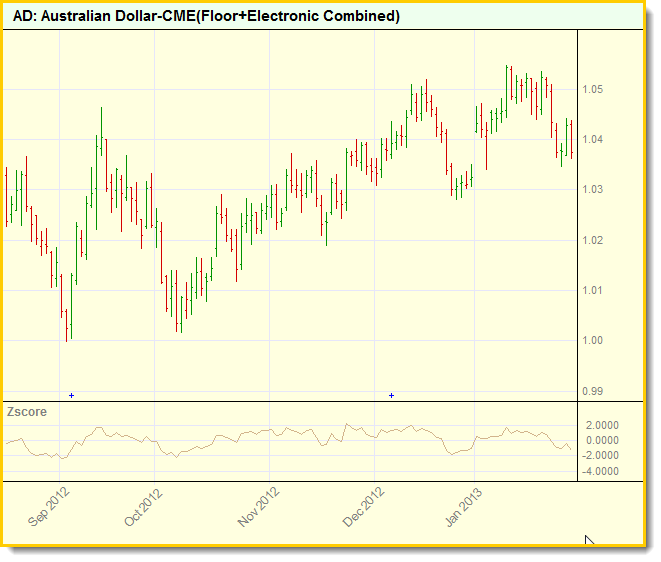Click the plus marker near Sep 2012
The width and height of the screenshot is (661, 562).
(x=71, y=395)
